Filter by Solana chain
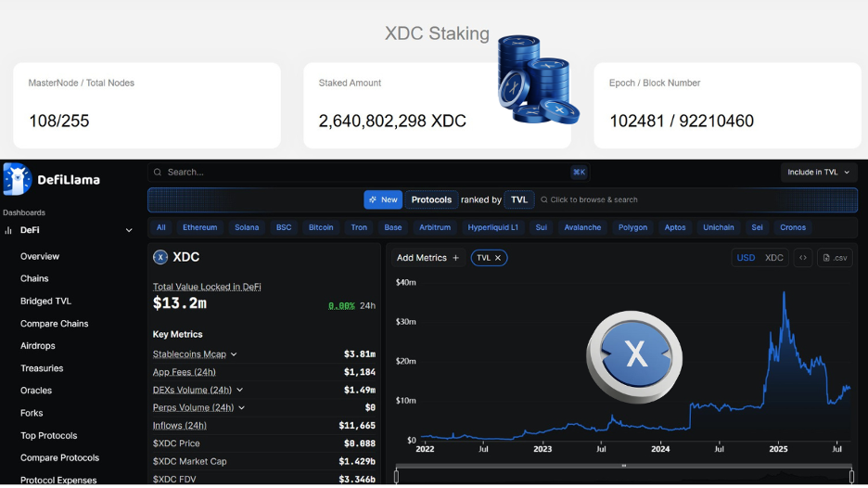 coord(247,227)
